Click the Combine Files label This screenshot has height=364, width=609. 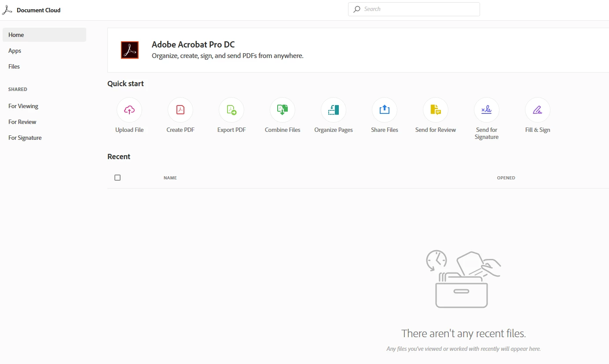[282, 130]
